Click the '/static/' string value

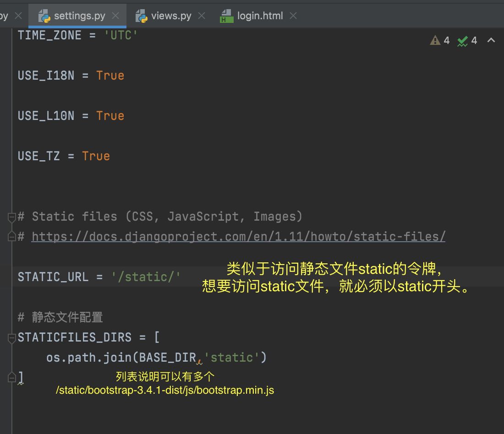146,277
